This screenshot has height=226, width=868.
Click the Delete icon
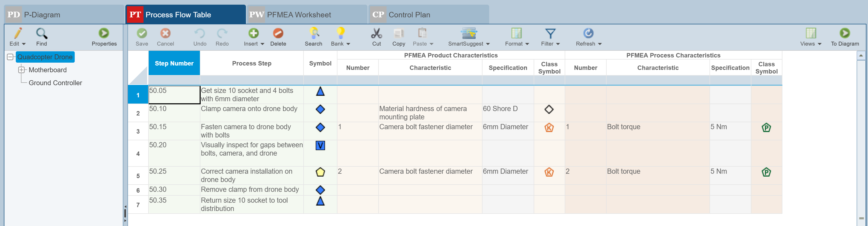(x=278, y=33)
